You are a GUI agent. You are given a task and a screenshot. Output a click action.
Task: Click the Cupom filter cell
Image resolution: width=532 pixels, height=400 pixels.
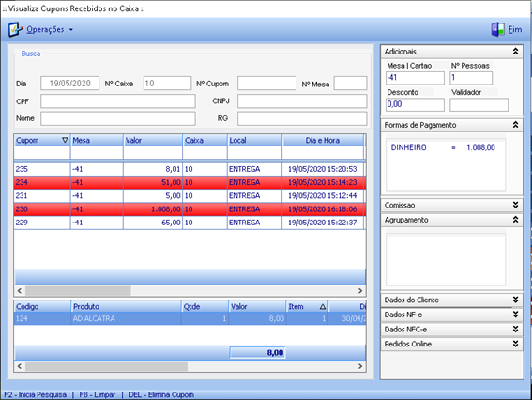[x=41, y=153]
